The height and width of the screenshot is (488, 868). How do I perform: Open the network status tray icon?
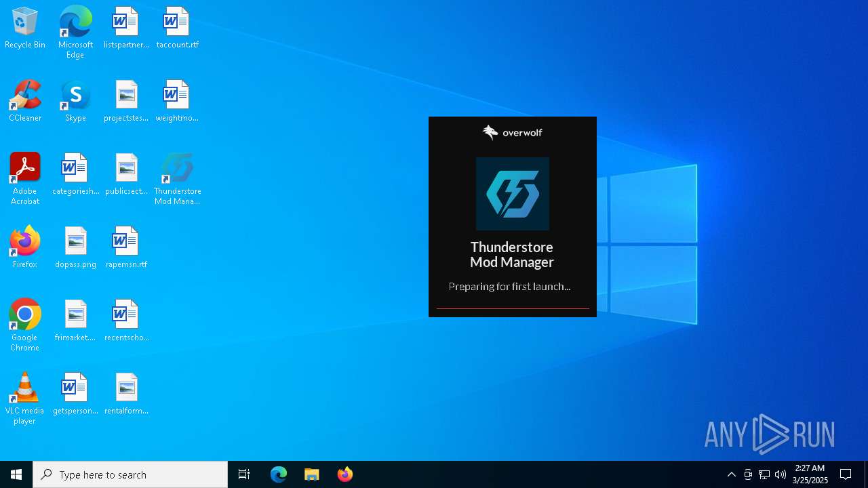click(x=764, y=474)
